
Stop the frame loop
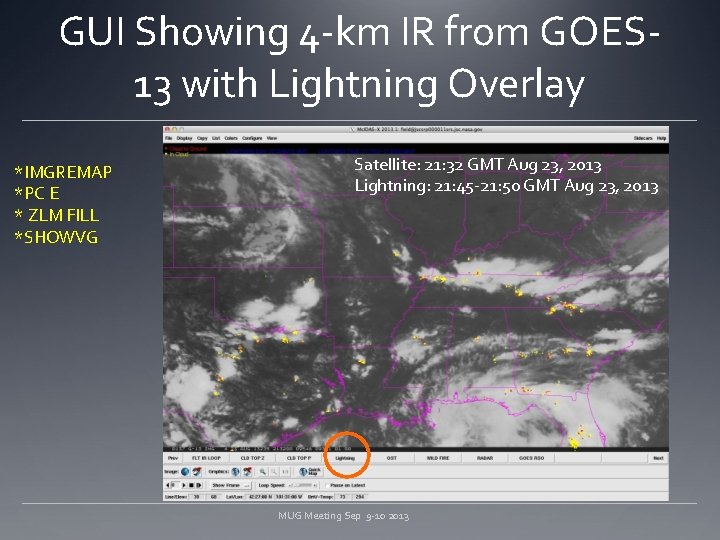coord(191,485)
